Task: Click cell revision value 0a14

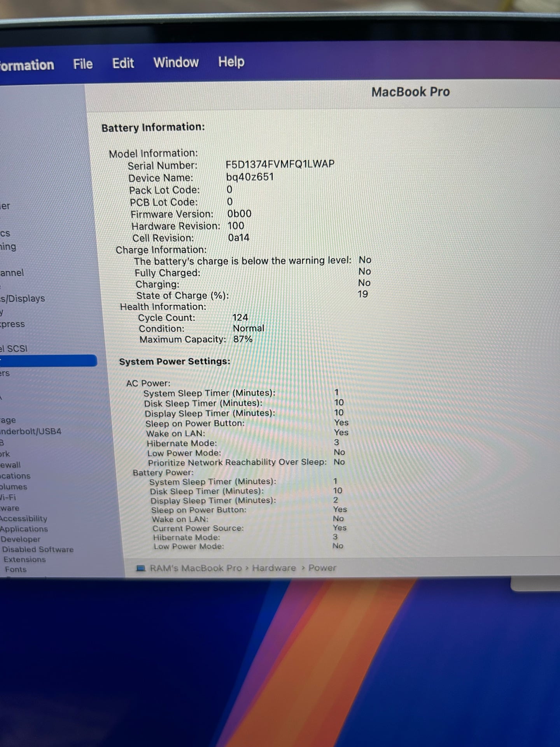Action: coord(238,238)
